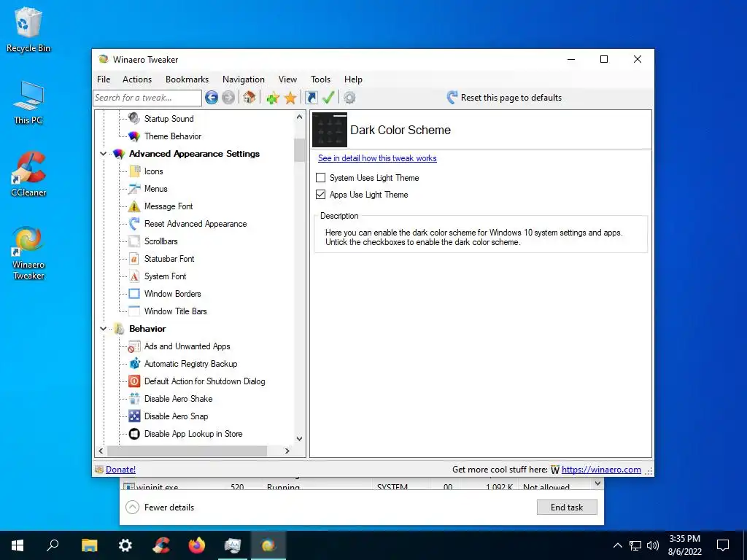This screenshot has height=560, width=747.
Task: Open the File menu
Action: [x=104, y=79]
